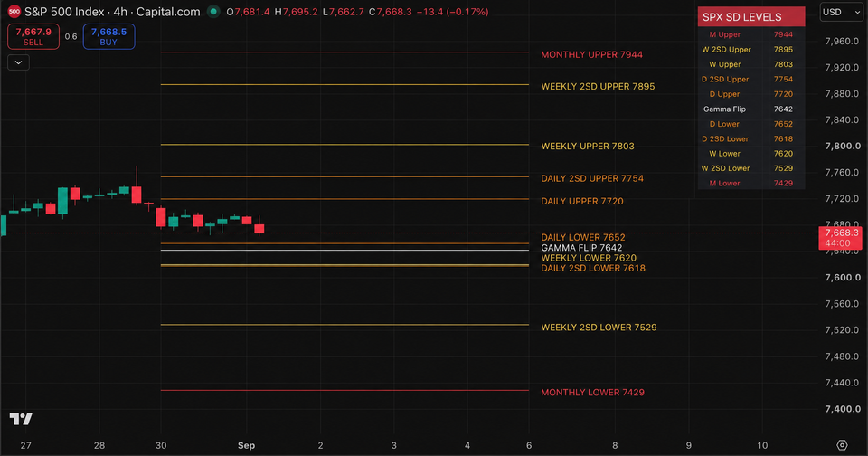Click the WEEKLY 2SD UPPER 7895 label
This screenshot has height=456, width=868.
click(x=598, y=87)
